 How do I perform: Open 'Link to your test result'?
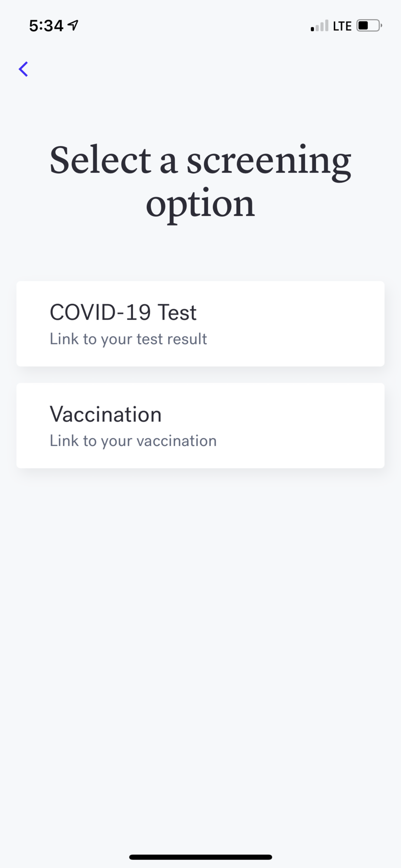pos(128,339)
